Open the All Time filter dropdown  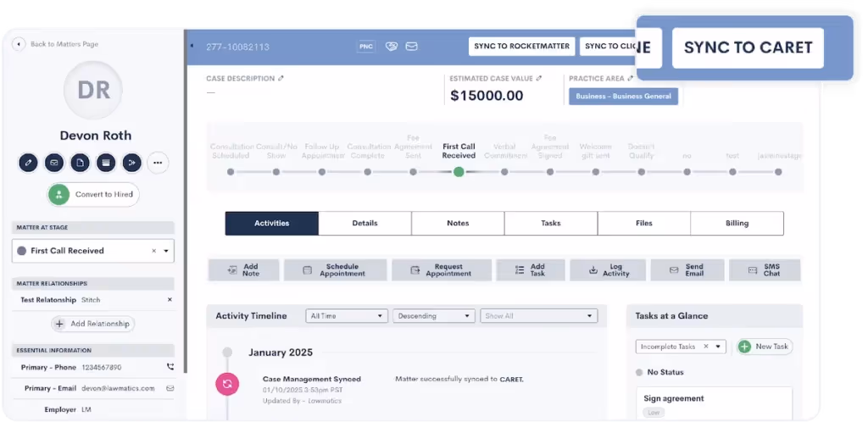(x=347, y=316)
